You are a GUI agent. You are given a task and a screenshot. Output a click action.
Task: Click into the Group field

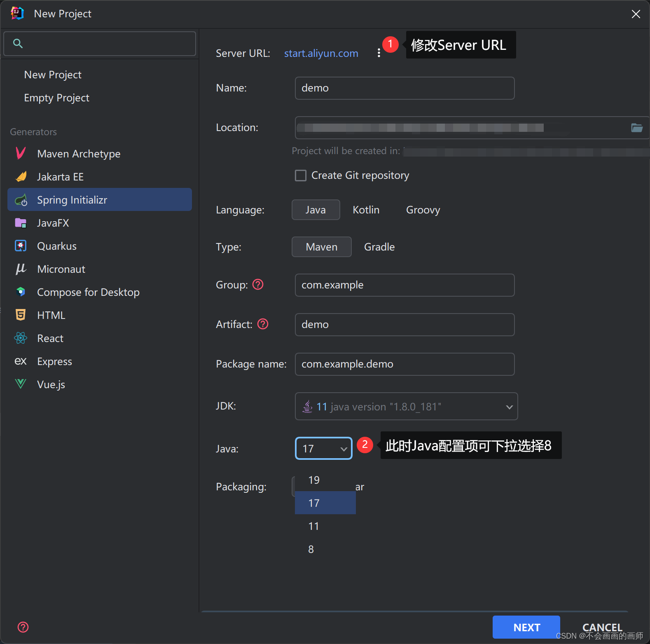click(405, 285)
